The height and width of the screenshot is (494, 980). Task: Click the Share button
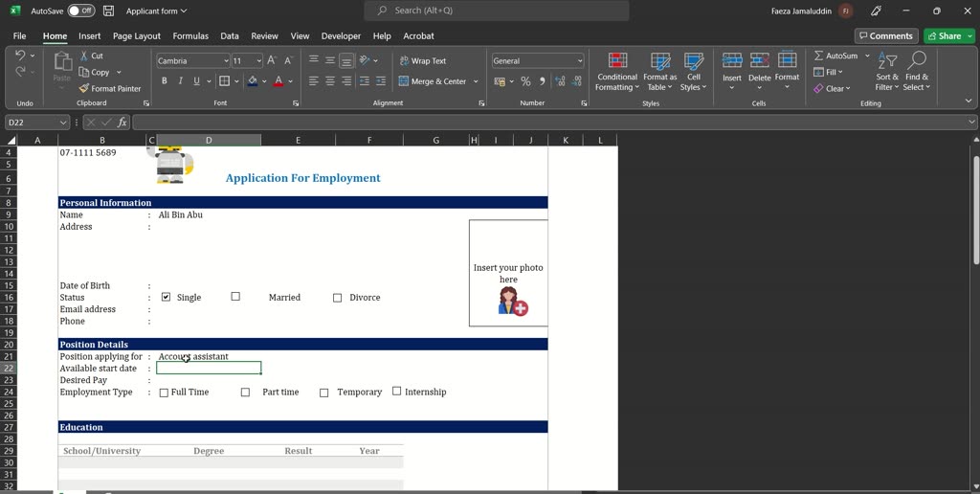point(945,35)
